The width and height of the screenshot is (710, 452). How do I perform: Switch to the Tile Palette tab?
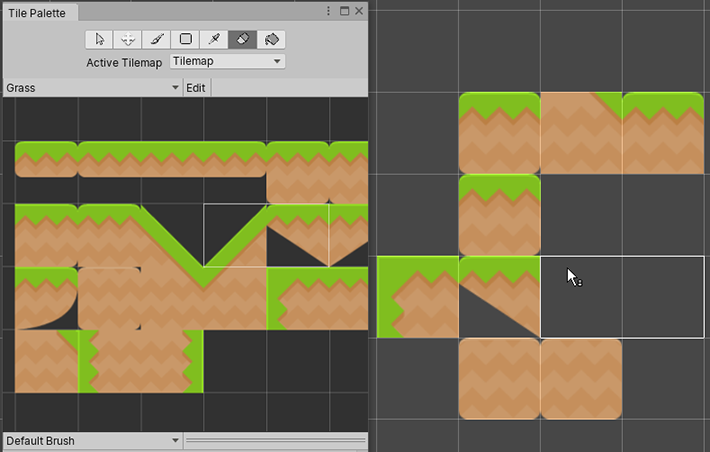pyautogui.click(x=39, y=11)
